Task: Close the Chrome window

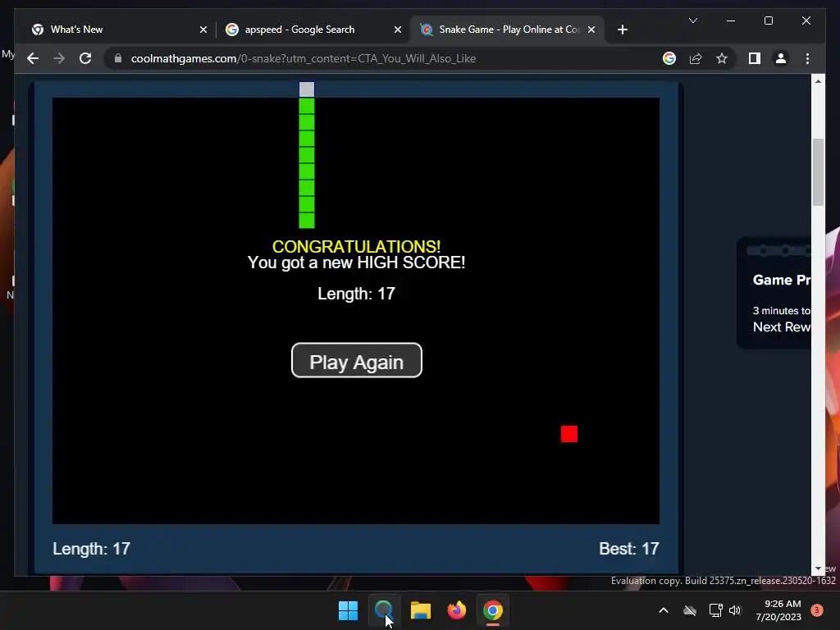Action: point(806,21)
